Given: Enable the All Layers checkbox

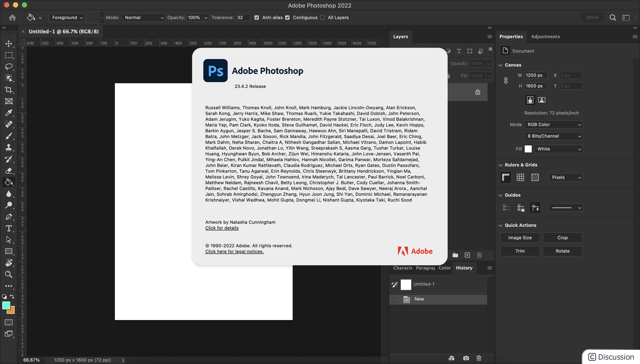Looking at the screenshot, I should (322, 18).
